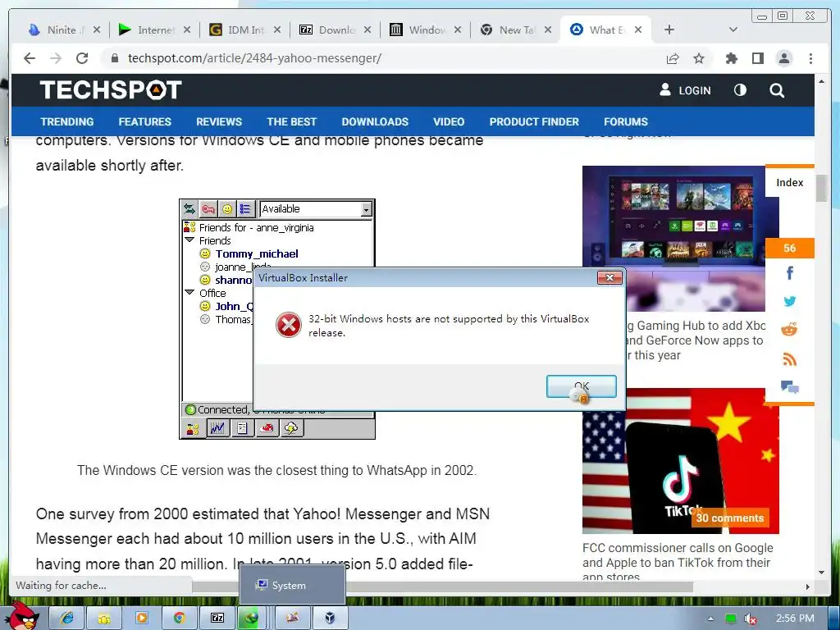Open the article Index tab

(790, 182)
